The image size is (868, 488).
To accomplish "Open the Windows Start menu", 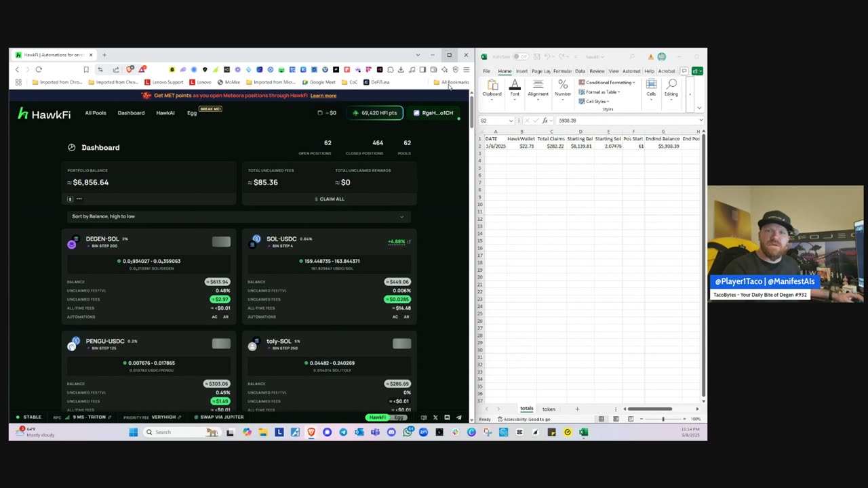I will [x=133, y=432].
